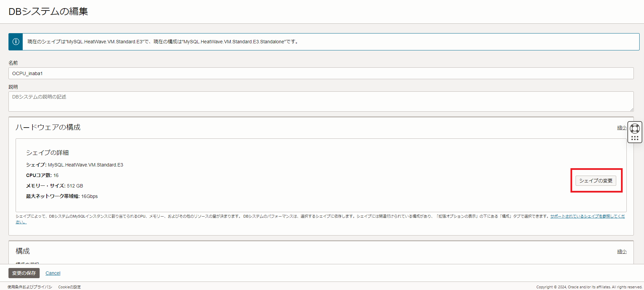
Task: Click the シェイプの詳細 heading
Action: pyautogui.click(x=47, y=153)
